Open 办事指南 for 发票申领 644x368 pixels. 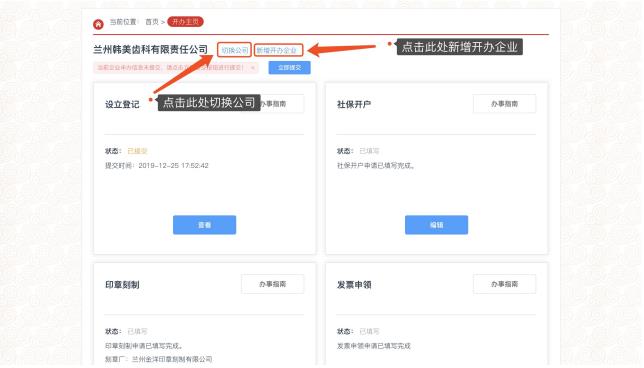click(x=504, y=284)
